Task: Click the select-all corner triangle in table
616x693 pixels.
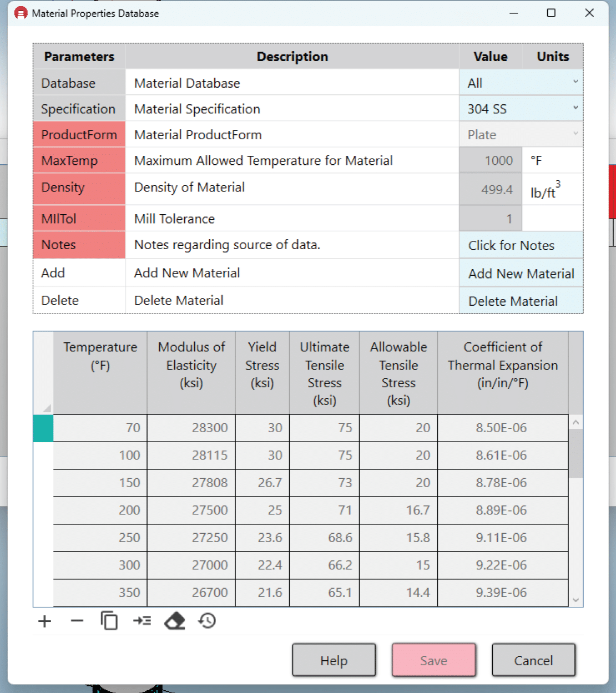Action: pos(47,408)
